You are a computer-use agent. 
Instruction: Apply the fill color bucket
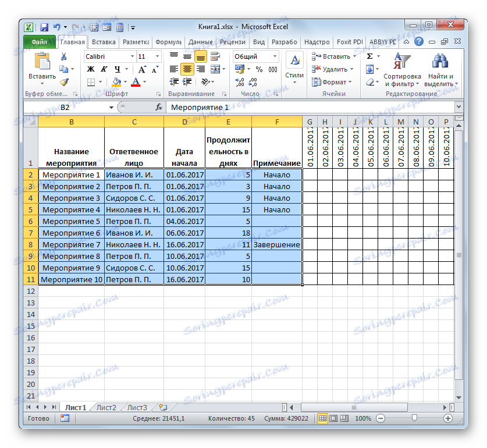(x=116, y=82)
